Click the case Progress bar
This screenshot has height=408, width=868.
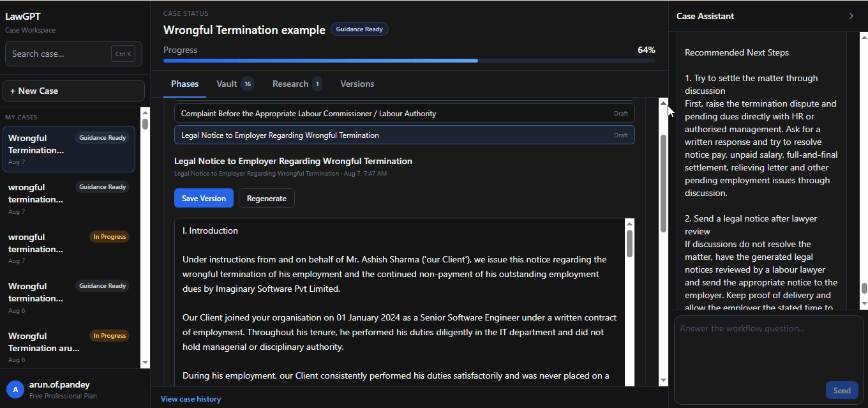click(x=409, y=61)
